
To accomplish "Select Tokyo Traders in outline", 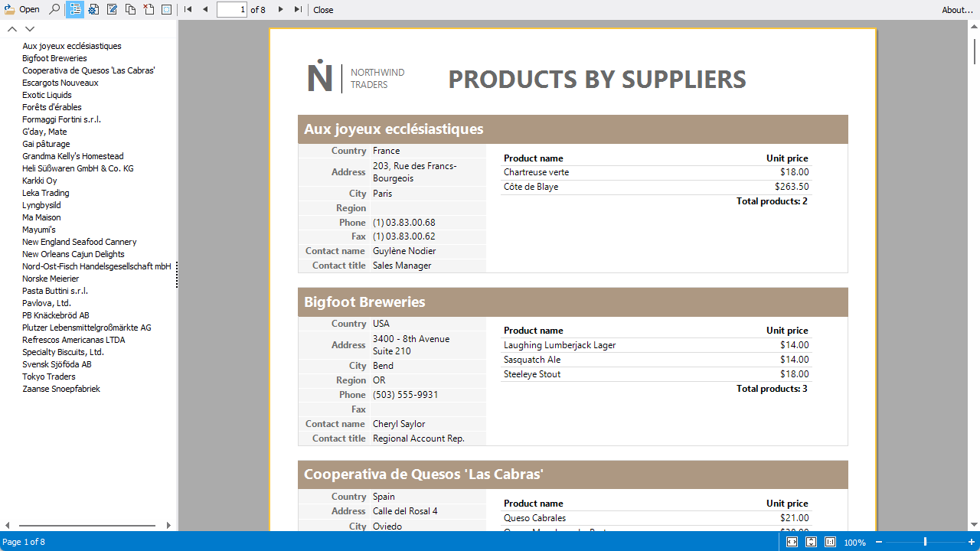I will 49,377.
